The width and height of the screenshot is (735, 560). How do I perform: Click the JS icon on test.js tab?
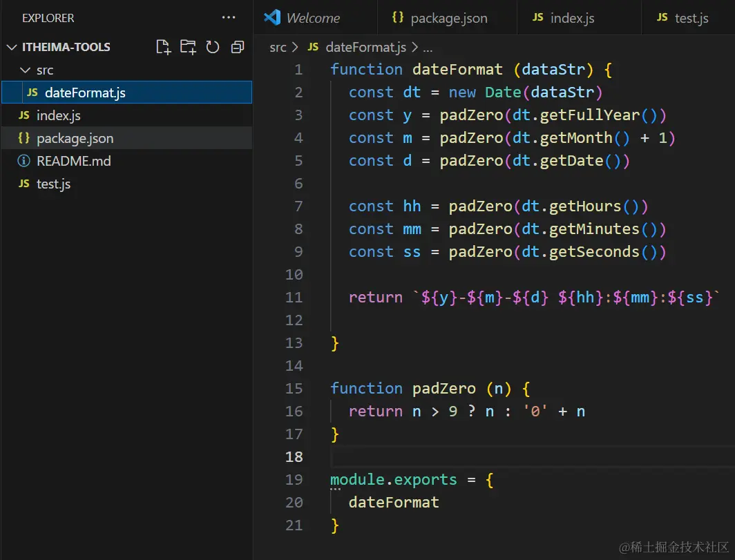point(662,17)
